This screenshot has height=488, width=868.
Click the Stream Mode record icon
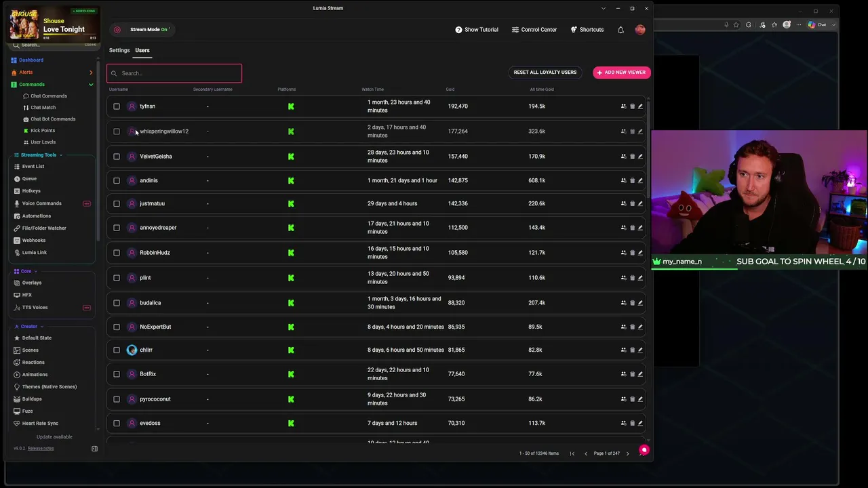[117, 30]
